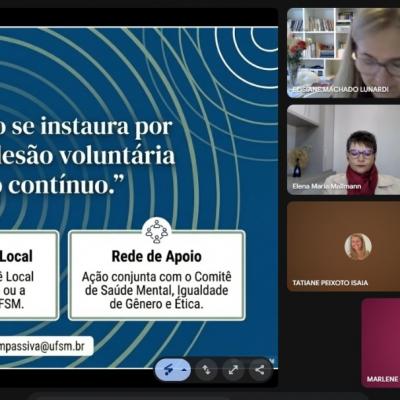Expand the annotation options arrow
Viewport: 400px width, 400px height.
click(x=184, y=370)
